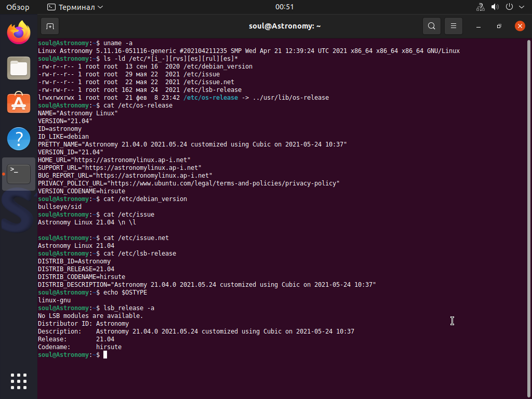Minimize the terminal window
Viewport: 532px width, 399px height.
478,26
